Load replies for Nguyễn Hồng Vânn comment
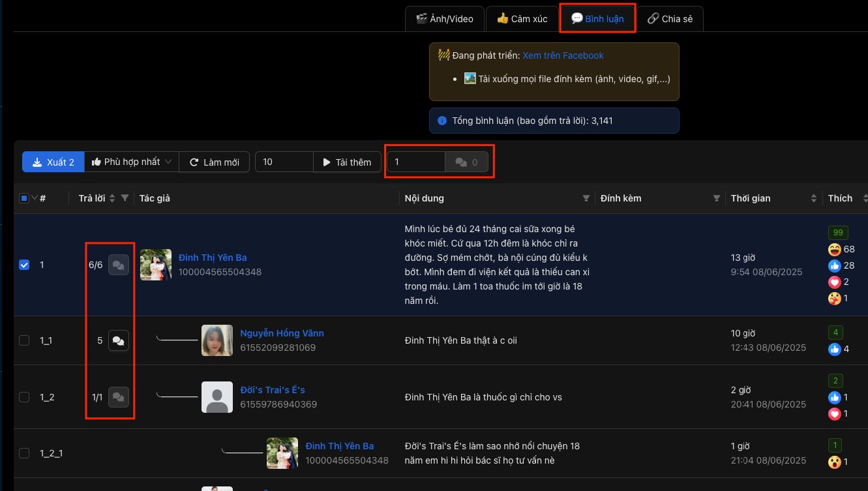 point(119,340)
